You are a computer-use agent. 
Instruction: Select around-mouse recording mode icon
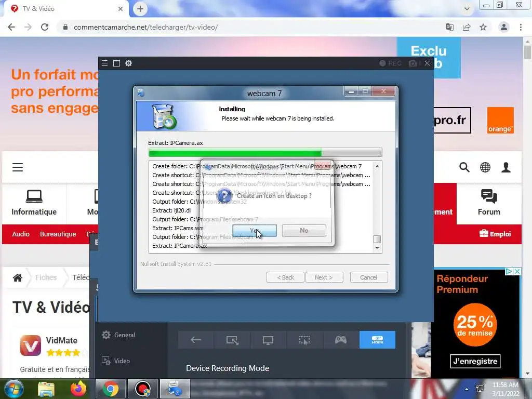pos(304,340)
